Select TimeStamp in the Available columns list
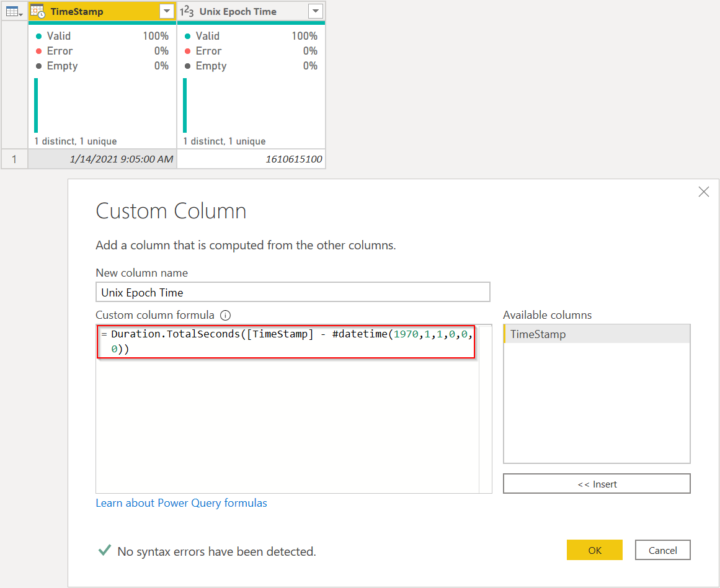The width and height of the screenshot is (720, 588). point(597,334)
